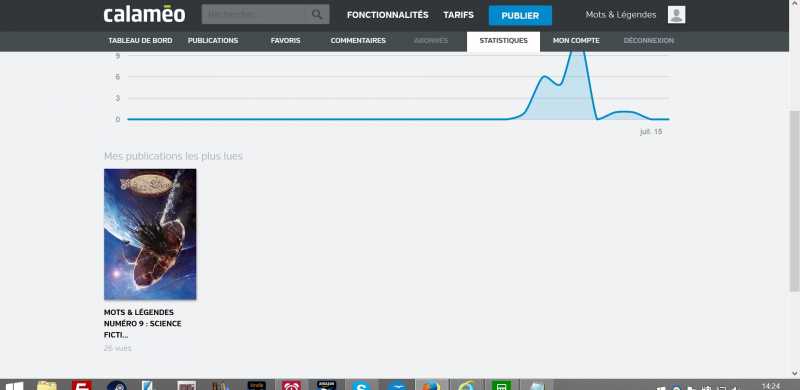This screenshot has width=800, height=390.
Task: Click the Publier button
Action: click(520, 15)
